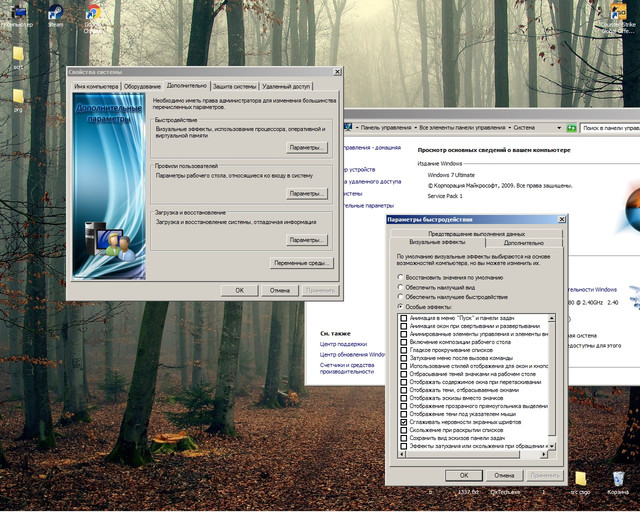Image resolution: width=640 pixels, height=512 pixels.
Task: Select the 'Визуальные эффекты' tab
Action: [x=438, y=243]
